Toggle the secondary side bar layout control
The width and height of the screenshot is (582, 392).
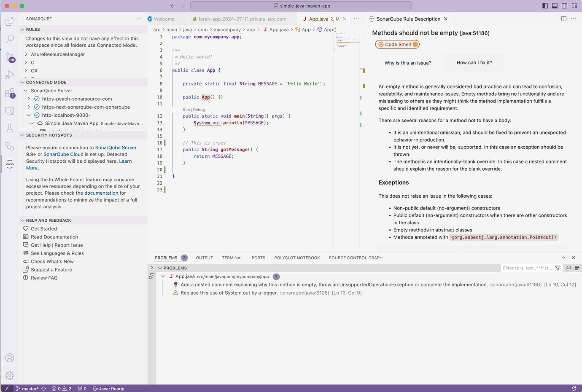tap(564, 5)
